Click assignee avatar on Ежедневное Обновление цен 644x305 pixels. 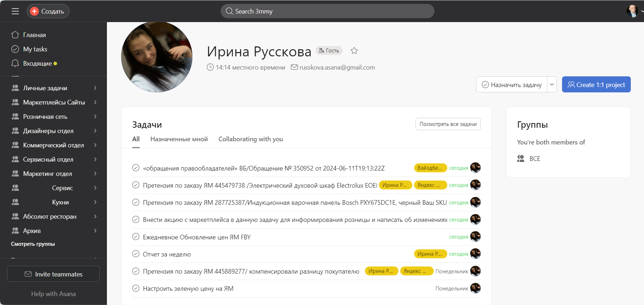(475, 237)
